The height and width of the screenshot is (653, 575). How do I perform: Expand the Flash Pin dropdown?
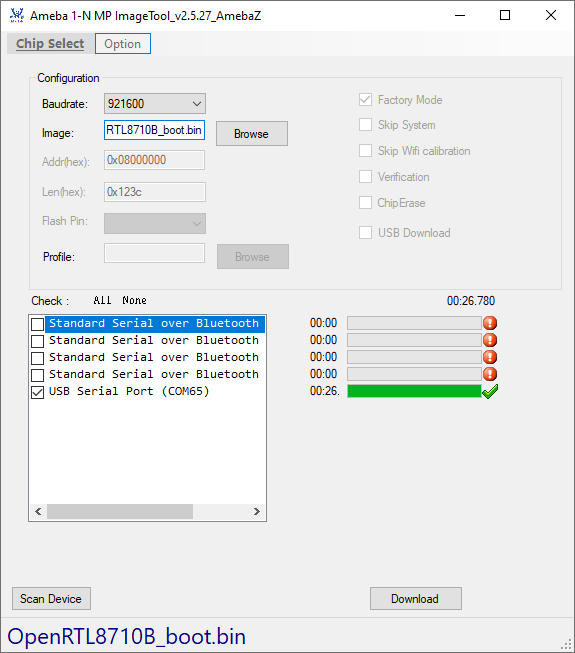point(155,223)
